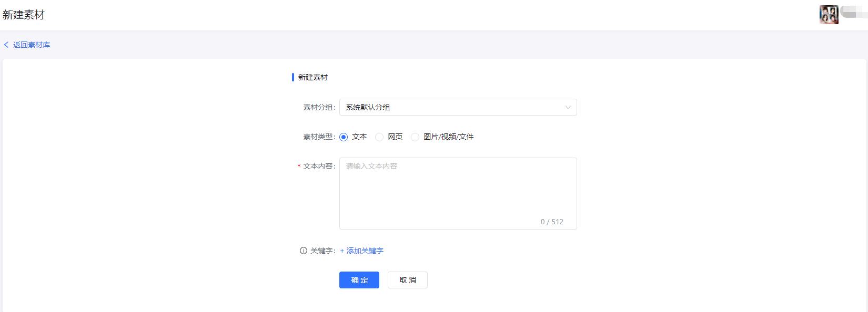Open the user avatar in top-right
The width and height of the screenshot is (868, 312).
coord(829,14)
